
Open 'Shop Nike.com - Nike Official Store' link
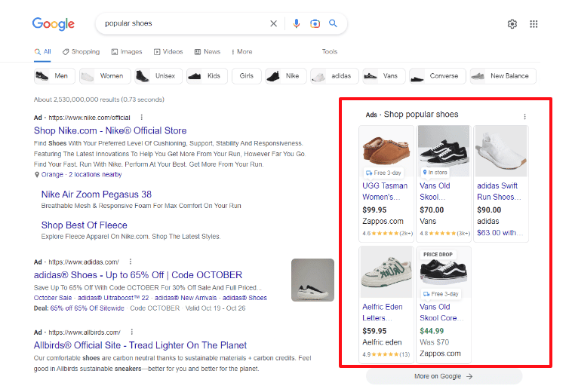(x=110, y=130)
